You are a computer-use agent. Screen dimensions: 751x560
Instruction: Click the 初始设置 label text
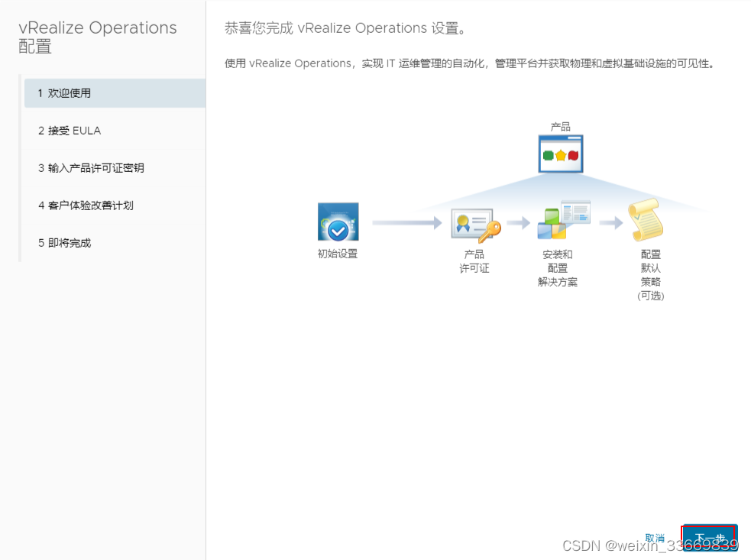point(338,254)
